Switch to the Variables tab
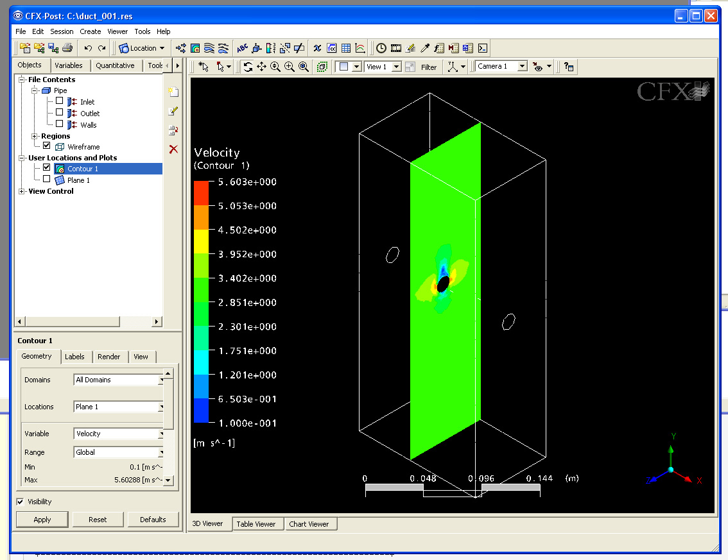 69,65
